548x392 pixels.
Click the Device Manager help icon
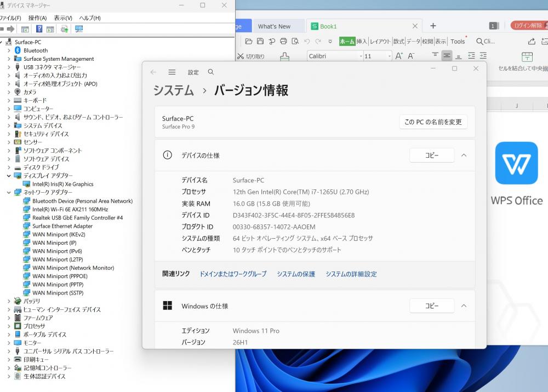pos(39,29)
